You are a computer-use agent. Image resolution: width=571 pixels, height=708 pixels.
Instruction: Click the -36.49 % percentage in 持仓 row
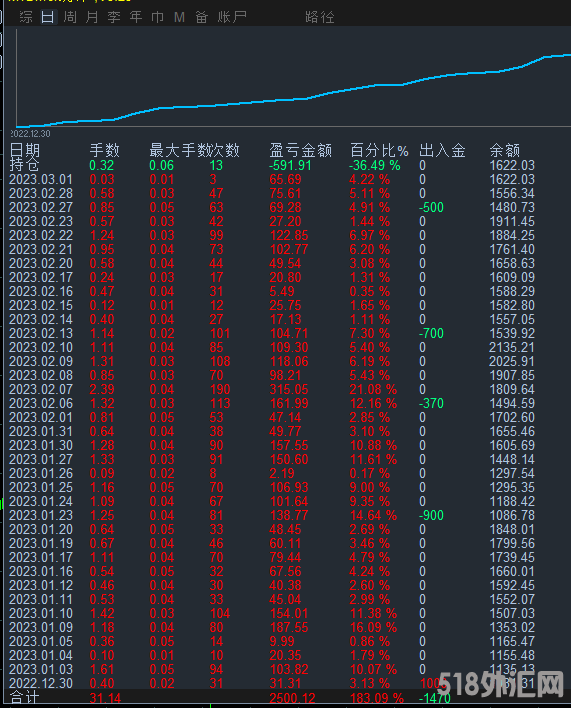[375, 165]
